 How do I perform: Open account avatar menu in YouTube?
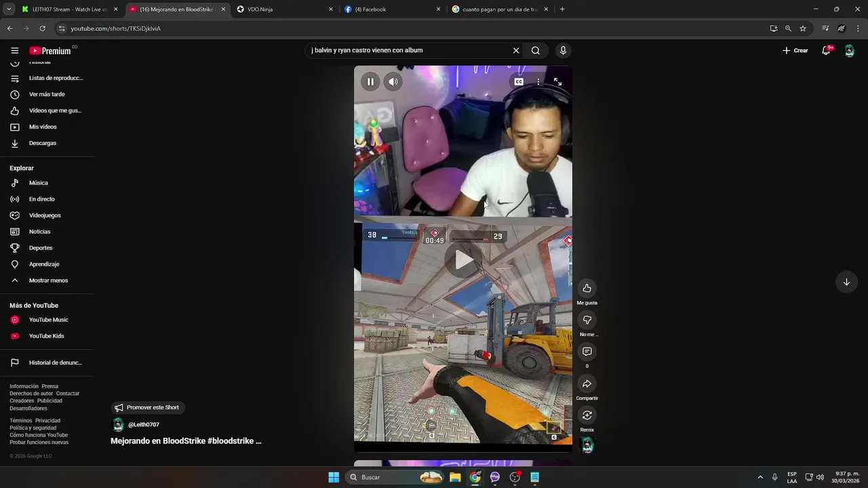point(849,51)
